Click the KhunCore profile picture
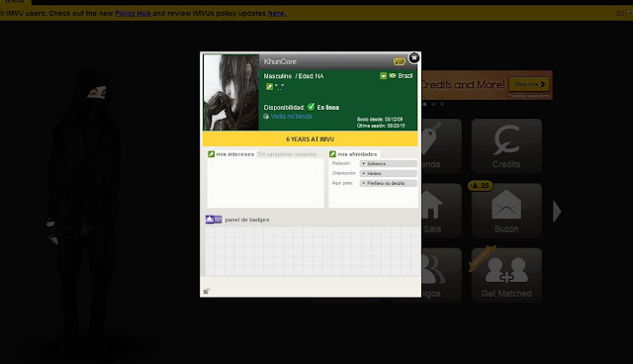Screen dimensions: 633x364 point(230,92)
